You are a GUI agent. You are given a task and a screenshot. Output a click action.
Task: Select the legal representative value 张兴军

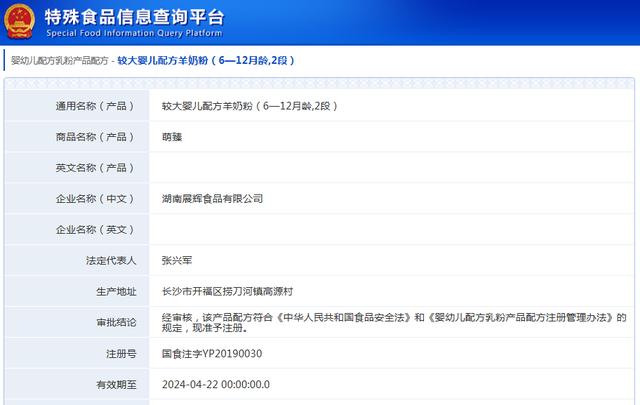(177, 260)
